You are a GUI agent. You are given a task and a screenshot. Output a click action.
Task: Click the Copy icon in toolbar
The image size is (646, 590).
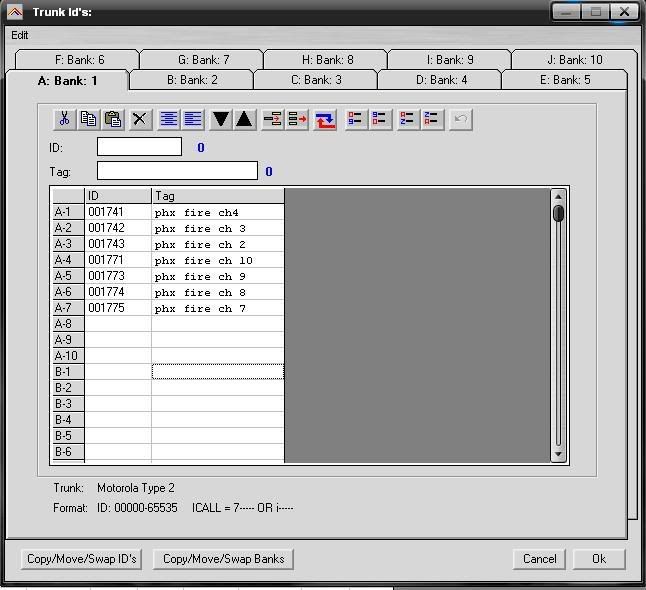[89, 119]
